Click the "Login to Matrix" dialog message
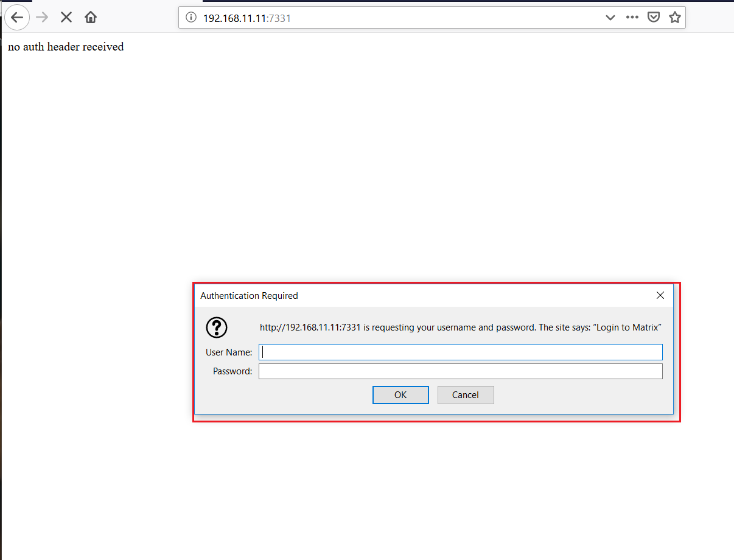 [x=460, y=327]
